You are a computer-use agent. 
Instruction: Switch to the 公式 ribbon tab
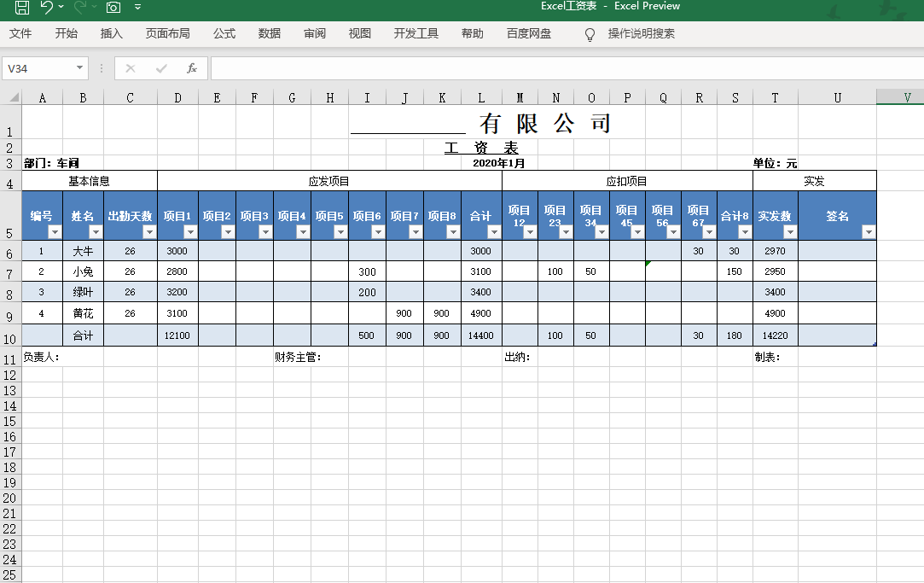tap(224, 33)
